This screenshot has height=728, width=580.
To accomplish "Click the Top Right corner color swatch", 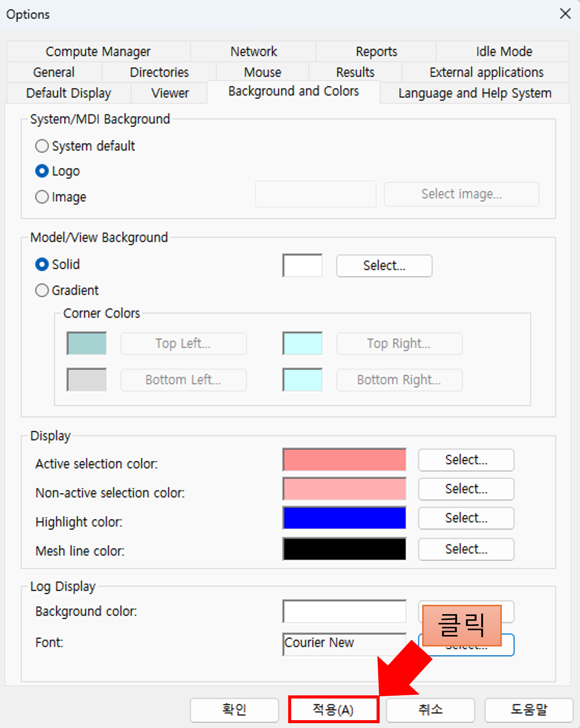I will click(302, 344).
